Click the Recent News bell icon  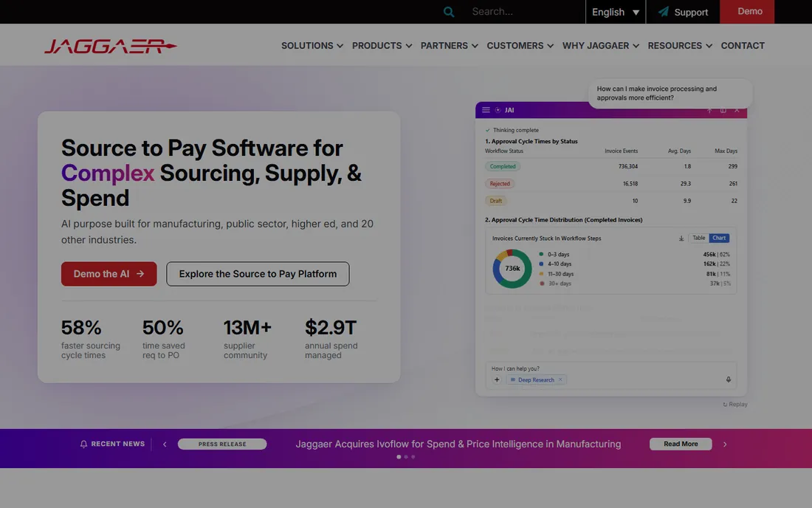tap(83, 444)
